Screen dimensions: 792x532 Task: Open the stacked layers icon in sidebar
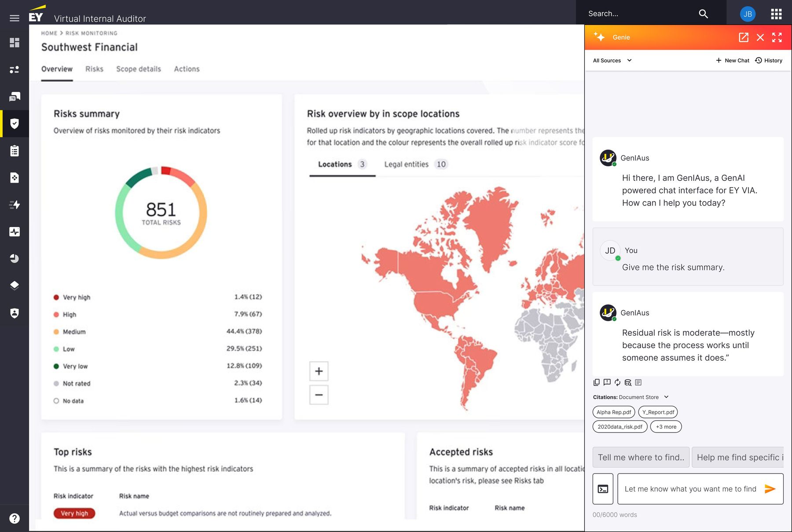tap(15, 286)
